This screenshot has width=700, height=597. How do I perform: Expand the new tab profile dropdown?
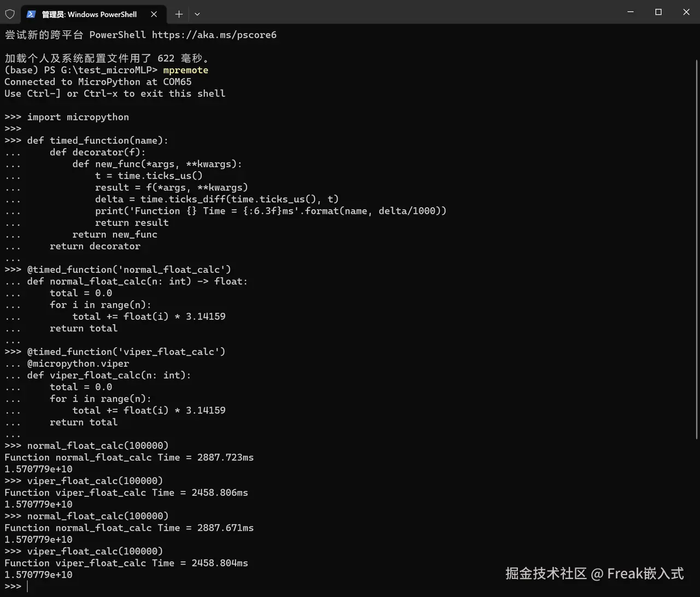click(197, 14)
